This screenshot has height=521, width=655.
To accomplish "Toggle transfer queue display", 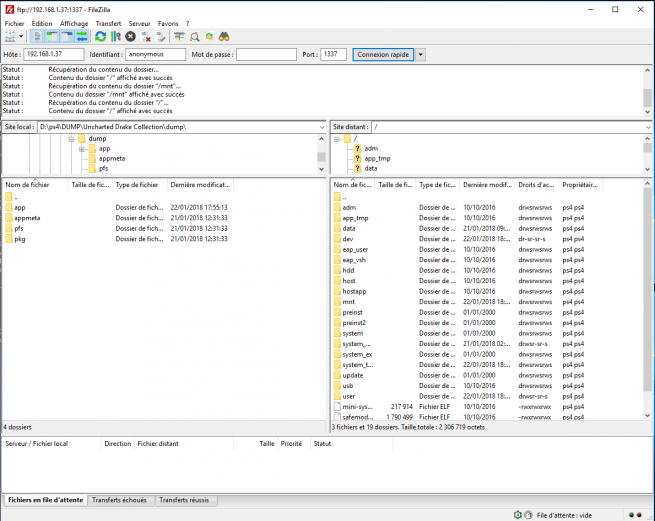I will tap(82, 37).
